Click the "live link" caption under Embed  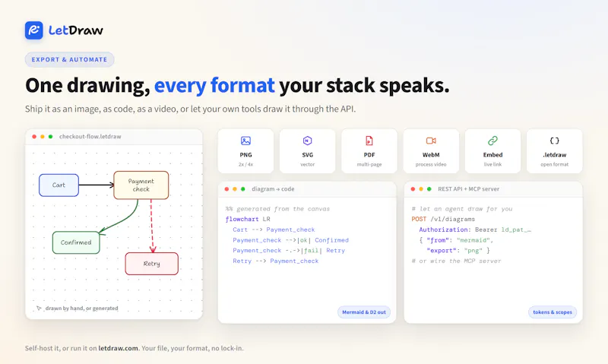[x=492, y=164]
